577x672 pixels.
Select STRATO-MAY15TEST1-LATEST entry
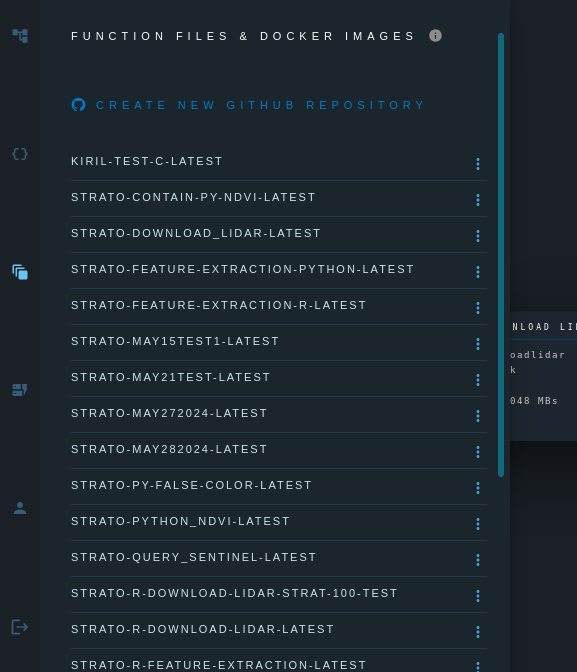click(x=175, y=341)
